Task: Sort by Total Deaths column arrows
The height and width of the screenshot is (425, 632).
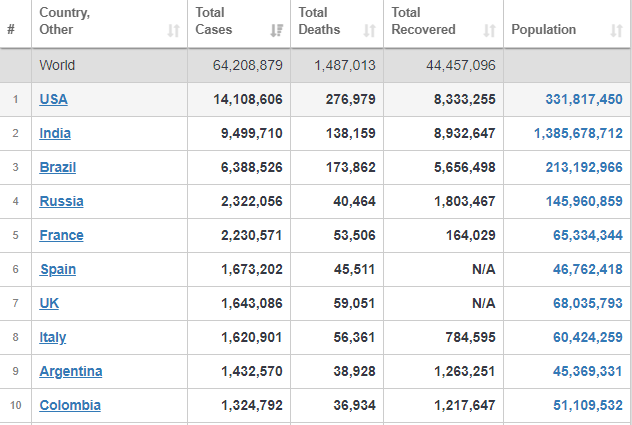Action: pos(369,30)
